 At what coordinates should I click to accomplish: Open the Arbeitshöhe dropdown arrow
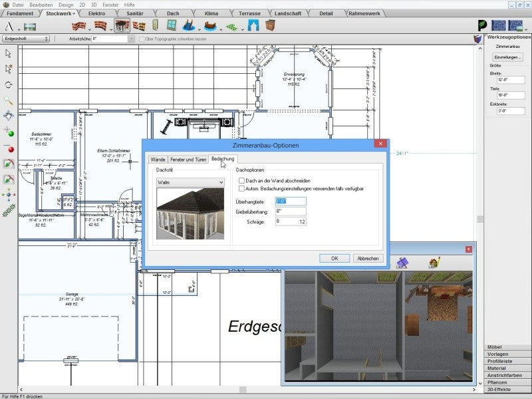[131, 39]
